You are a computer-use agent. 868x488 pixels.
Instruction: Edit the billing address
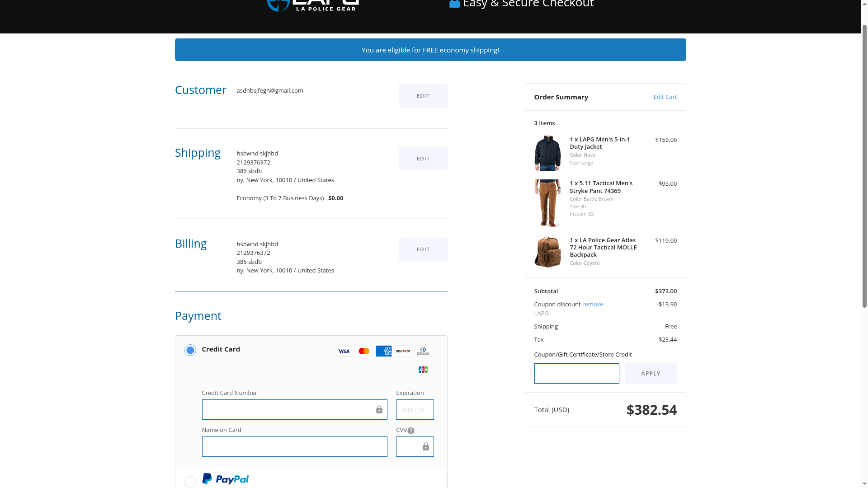point(423,249)
